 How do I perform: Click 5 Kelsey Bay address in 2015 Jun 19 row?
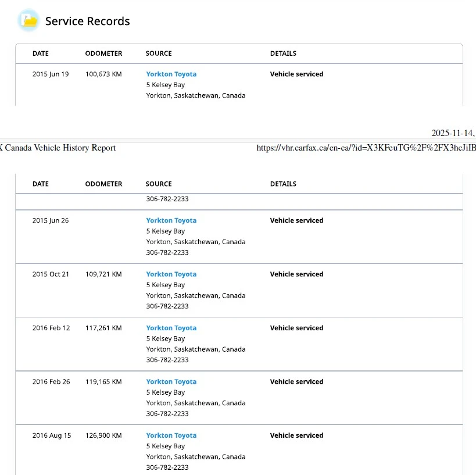pyautogui.click(x=166, y=85)
